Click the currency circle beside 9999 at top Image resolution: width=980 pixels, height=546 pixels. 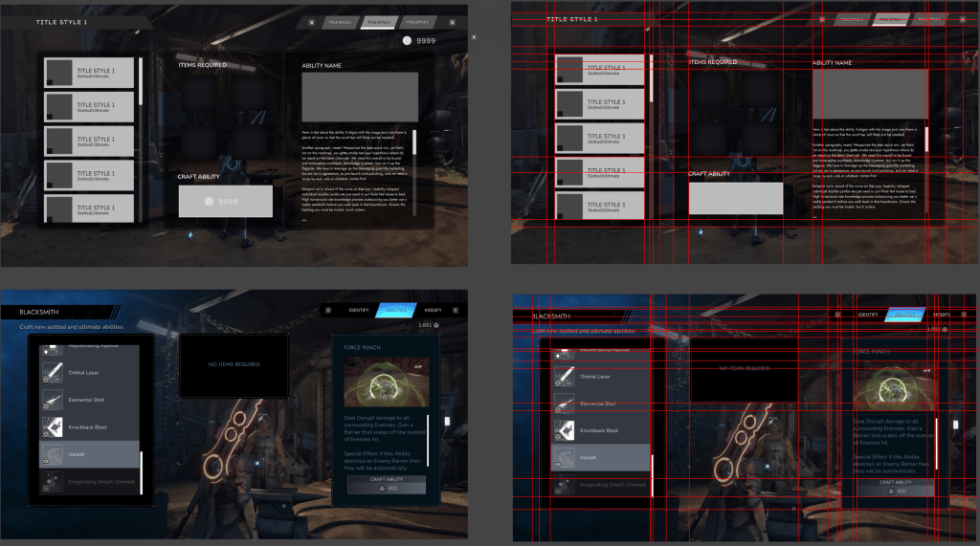click(407, 40)
